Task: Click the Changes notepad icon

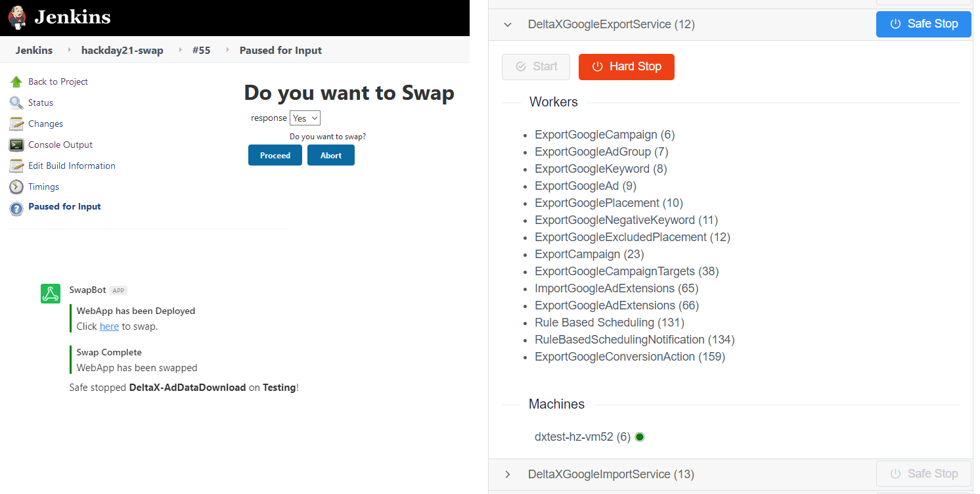Action: click(16, 123)
